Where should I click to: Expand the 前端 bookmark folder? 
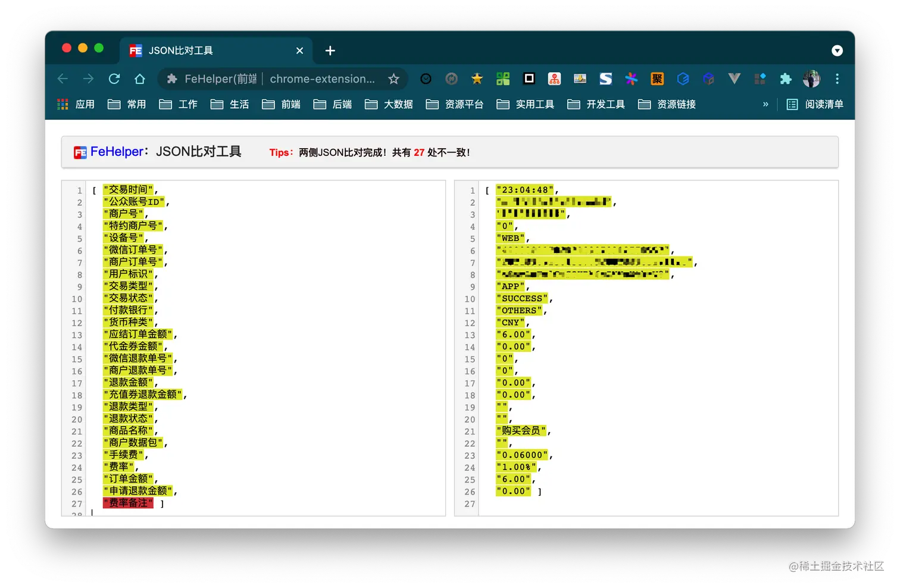point(282,104)
